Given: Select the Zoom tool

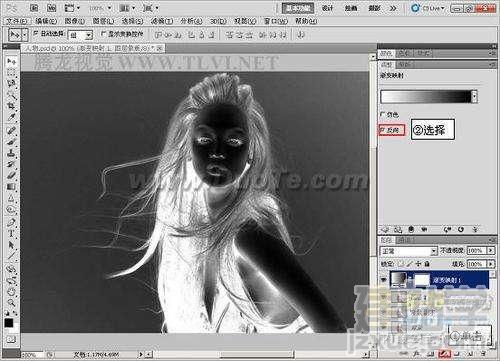Looking at the screenshot, I should point(11,303).
